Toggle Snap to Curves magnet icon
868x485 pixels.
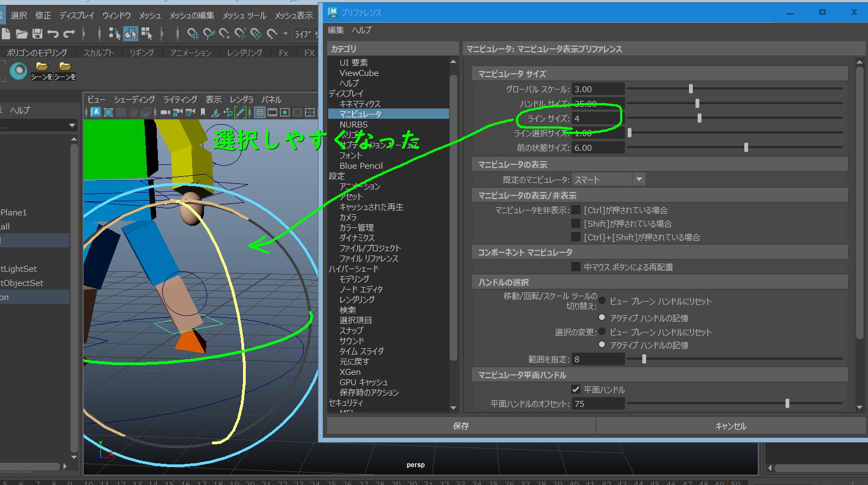coord(209,34)
